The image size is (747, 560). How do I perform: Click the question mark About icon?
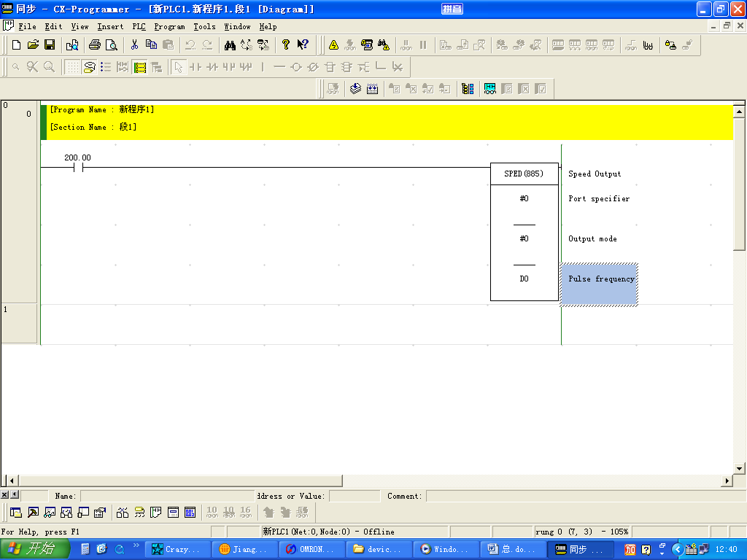(286, 44)
